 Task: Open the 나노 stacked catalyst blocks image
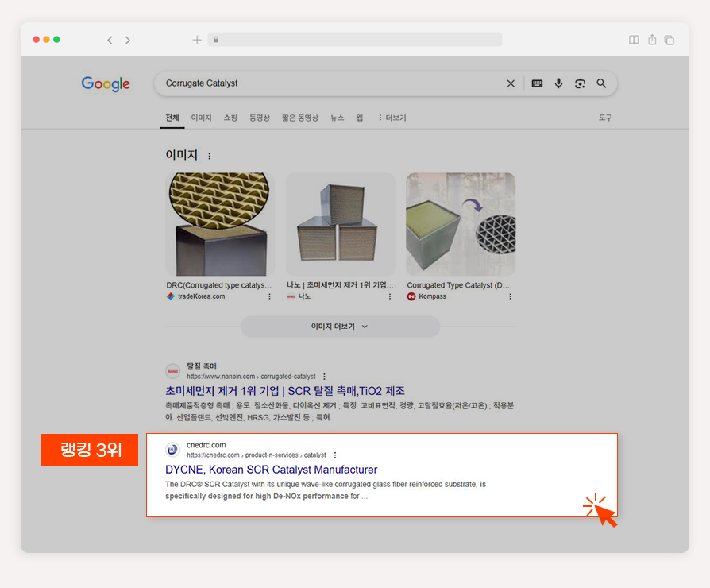[x=340, y=224]
